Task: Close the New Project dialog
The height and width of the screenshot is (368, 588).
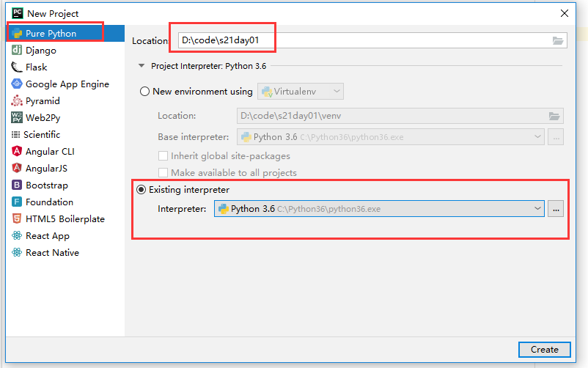Action: (565, 13)
